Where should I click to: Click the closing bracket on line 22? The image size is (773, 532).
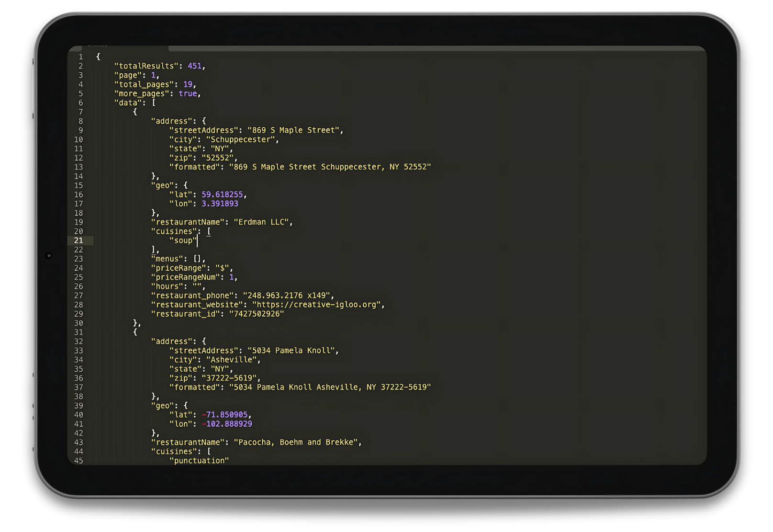153,249
